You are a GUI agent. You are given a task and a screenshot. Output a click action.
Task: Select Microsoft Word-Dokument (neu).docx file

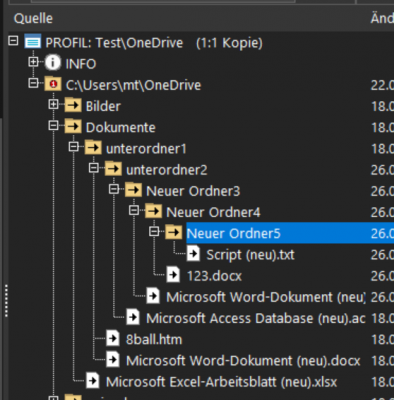[243, 361]
